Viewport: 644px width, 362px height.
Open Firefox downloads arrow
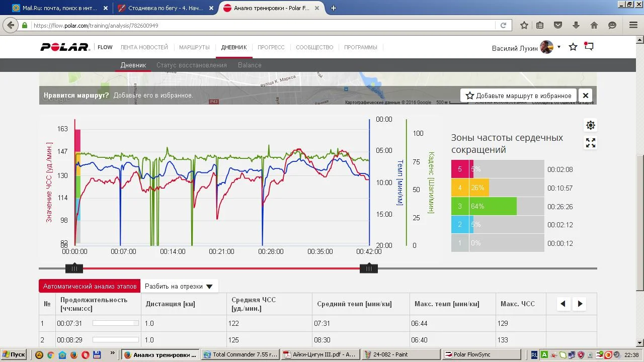[576, 25]
